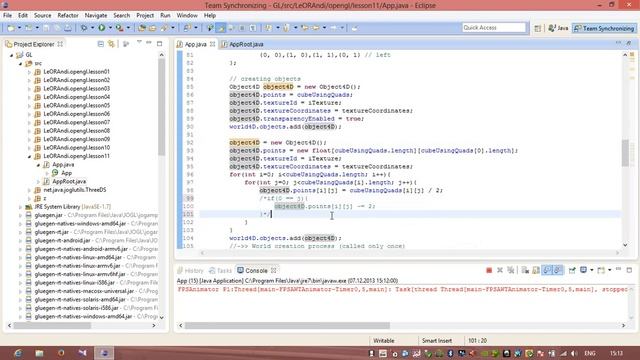Viewport: 640px width, 360px height.
Task: Open the Project Explorer View Menu triangle
Action: click(x=139, y=42)
